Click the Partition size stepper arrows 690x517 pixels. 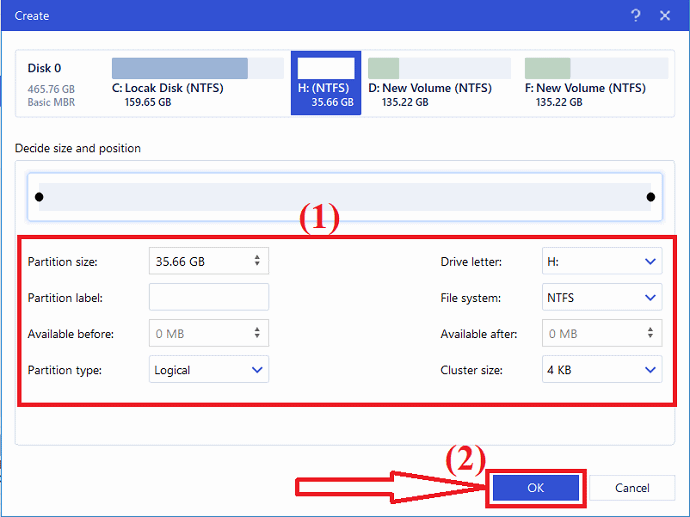pos(257,260)
